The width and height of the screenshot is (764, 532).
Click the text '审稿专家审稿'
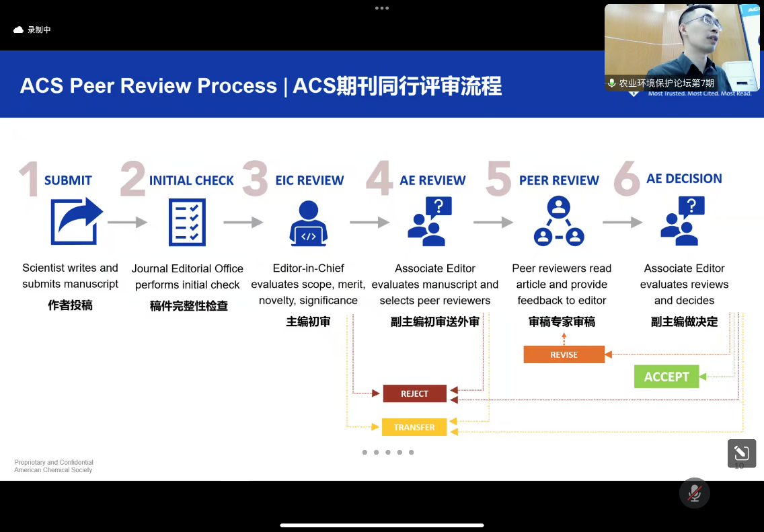[x=562, y=321]
